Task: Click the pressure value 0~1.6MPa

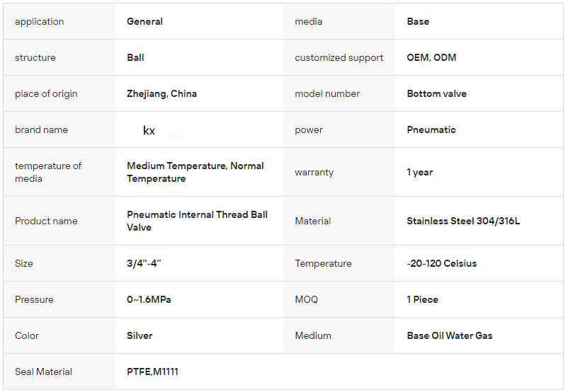Action: [149, 300]
